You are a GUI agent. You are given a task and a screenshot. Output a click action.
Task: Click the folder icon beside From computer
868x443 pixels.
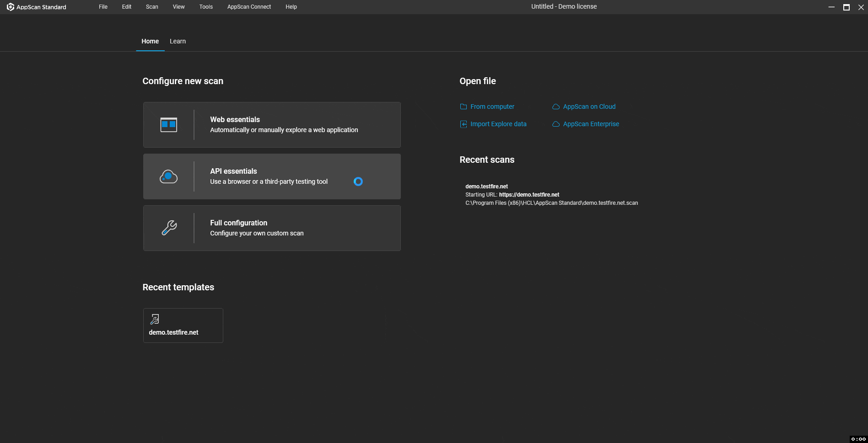(464, 107)
